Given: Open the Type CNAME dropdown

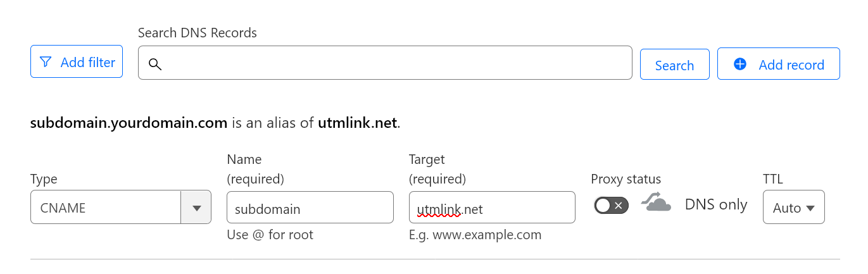Looking at the screenshot, I should [106, 208].
